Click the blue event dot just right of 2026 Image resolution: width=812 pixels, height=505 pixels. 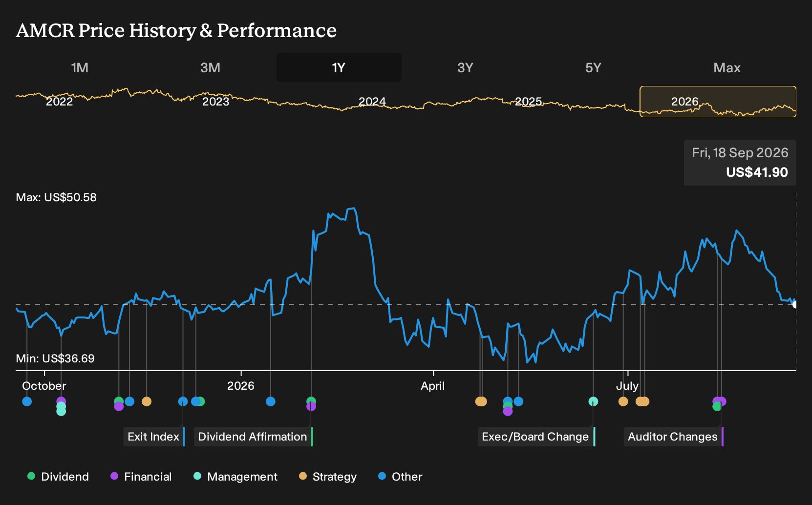271,401
